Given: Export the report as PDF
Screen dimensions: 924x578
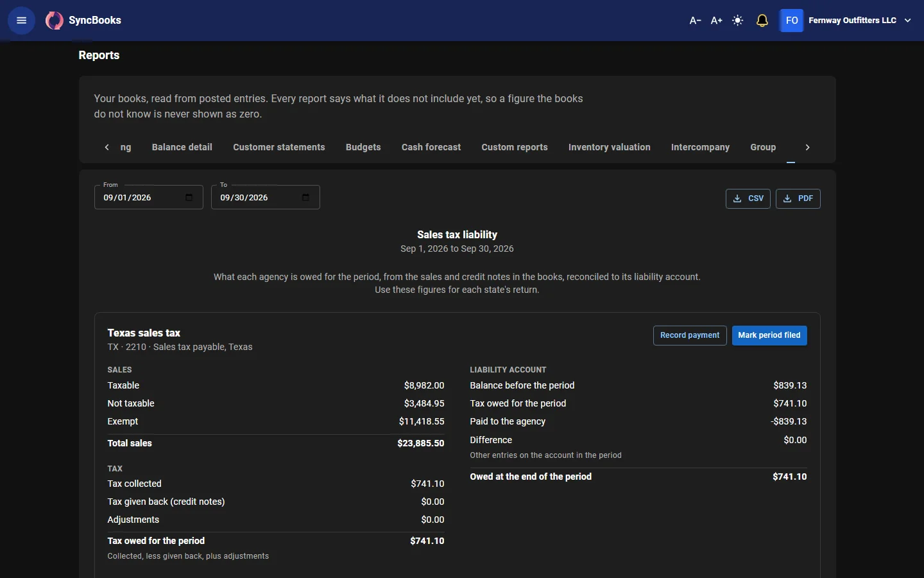Looking at the screenshot, I should pyautogui.click(x=798, y=198).
